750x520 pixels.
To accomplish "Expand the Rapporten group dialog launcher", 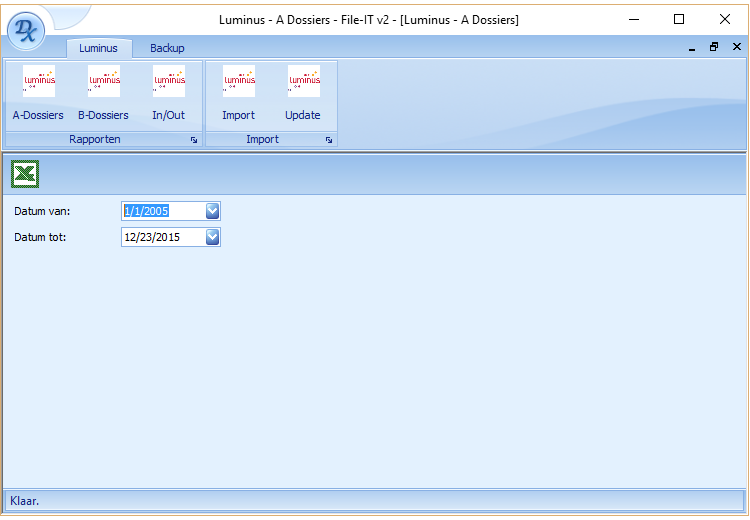I will (x=194, y=140).
